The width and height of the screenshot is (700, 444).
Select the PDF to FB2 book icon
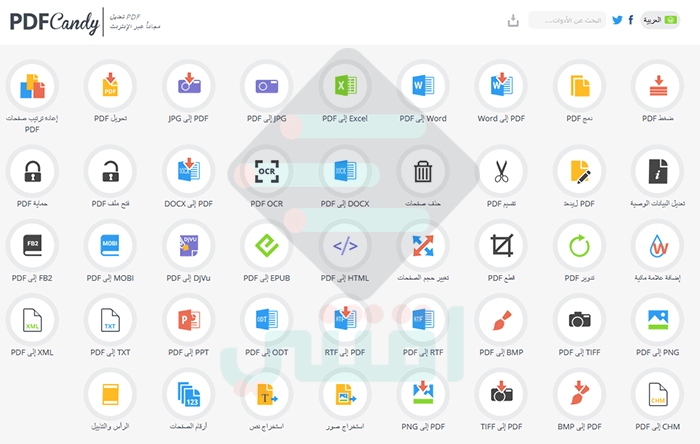32,245
